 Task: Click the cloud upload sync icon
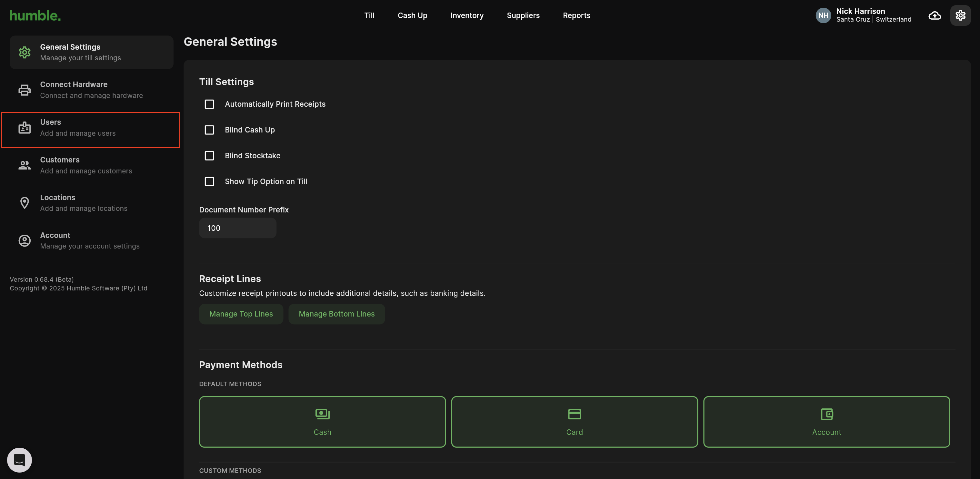(935, 15)
